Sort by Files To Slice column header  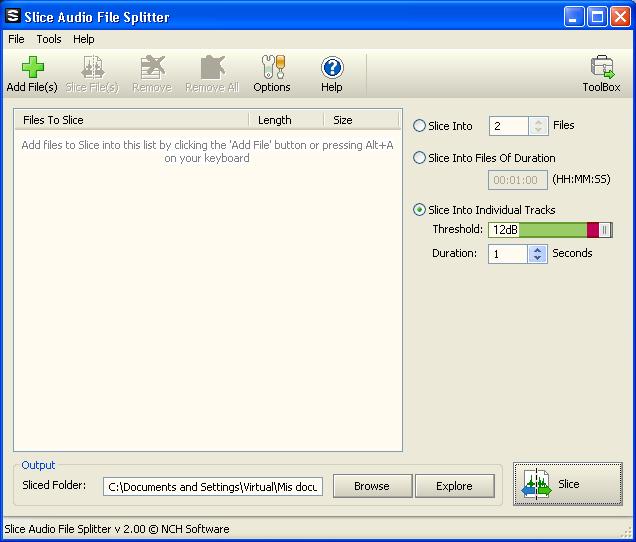coord(131,120)
